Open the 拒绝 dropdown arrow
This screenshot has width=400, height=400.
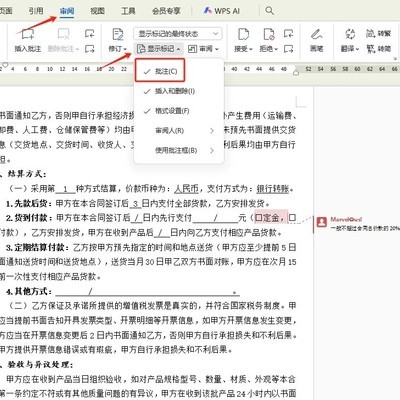(276, 49)
